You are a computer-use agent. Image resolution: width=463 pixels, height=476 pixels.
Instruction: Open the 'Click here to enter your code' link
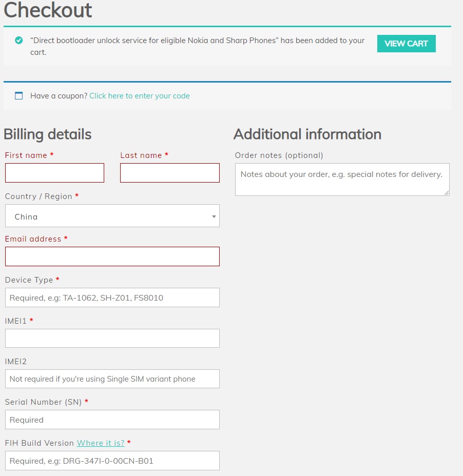pos(139,96)
